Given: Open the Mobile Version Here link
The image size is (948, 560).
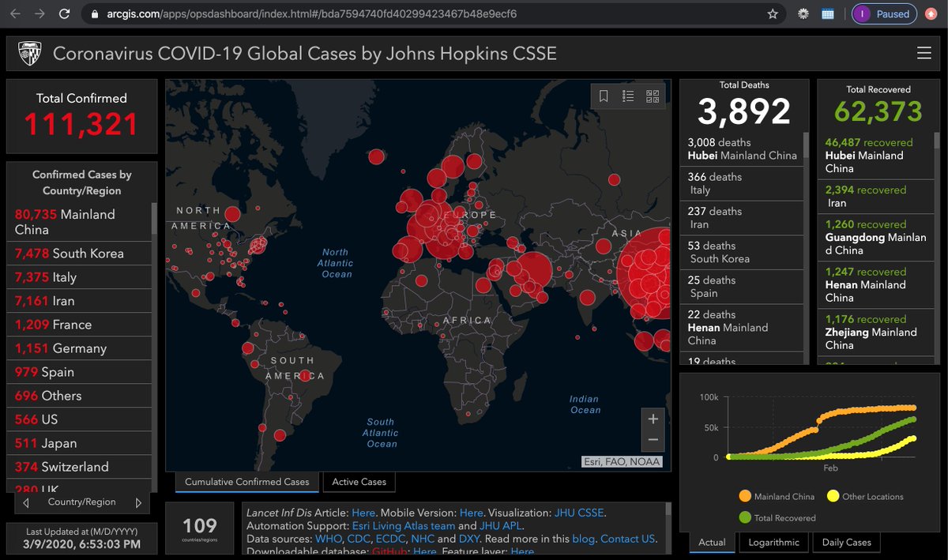Looking at the screenshot, I should click(471, 513).
